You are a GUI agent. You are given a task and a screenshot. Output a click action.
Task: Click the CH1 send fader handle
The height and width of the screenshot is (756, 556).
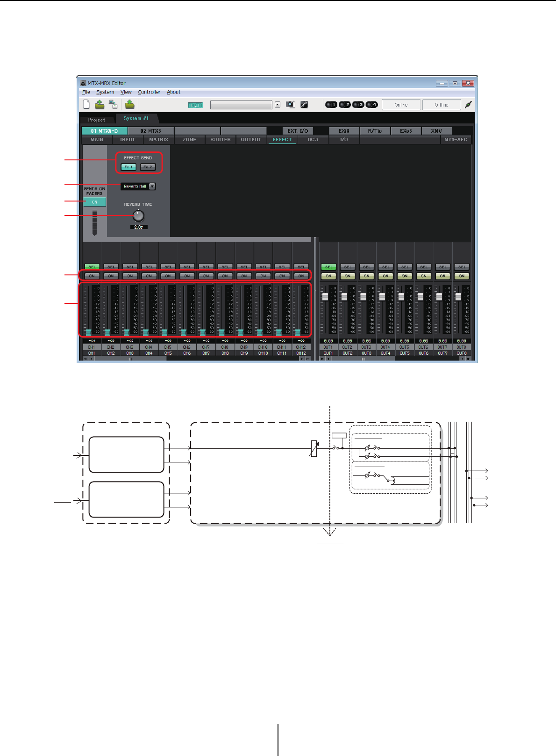(88, 332)
